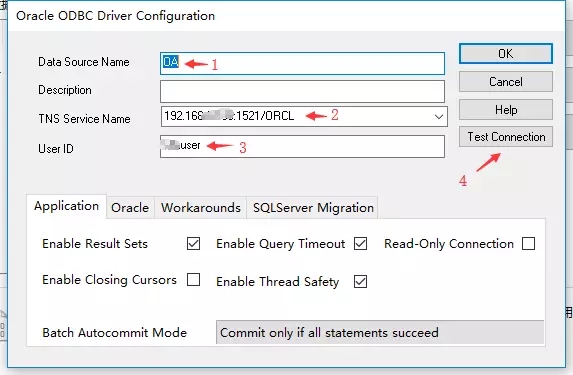Click the OK button

[x=505, y=54]
